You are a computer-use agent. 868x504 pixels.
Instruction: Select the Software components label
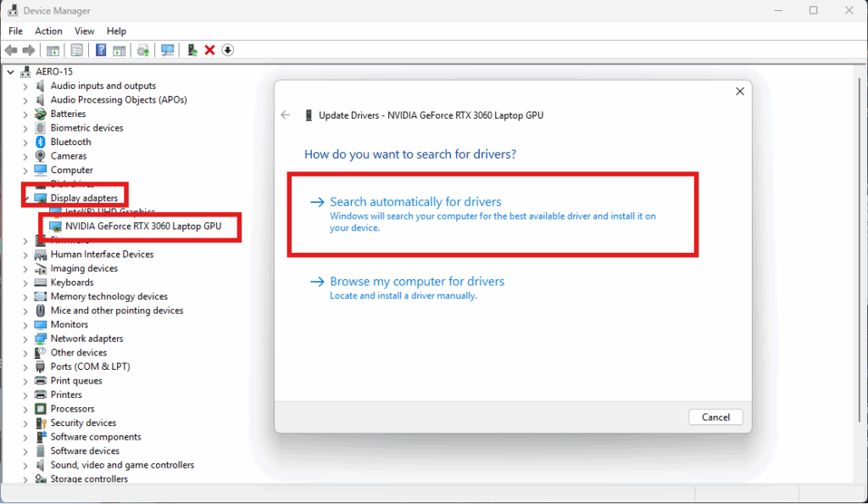pyautogui.click(x=96, y=437)
